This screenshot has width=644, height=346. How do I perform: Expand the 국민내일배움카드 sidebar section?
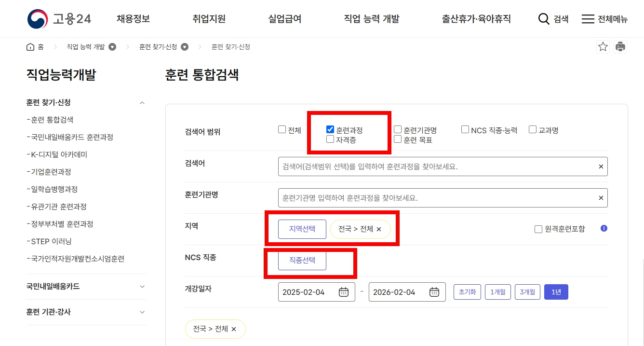pyautogui.click(x=142, y=286)
